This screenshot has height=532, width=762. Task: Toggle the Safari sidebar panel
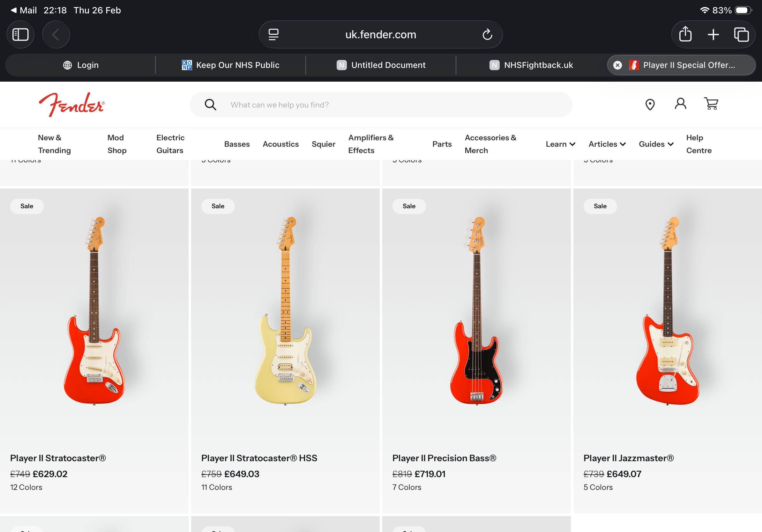click(20, 34)
